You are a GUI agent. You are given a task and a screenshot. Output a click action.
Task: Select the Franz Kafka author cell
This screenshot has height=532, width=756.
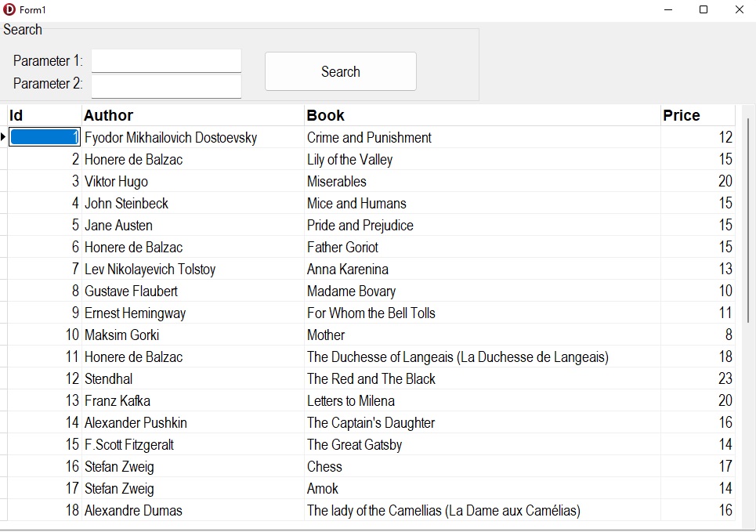(x=118, y=401)
